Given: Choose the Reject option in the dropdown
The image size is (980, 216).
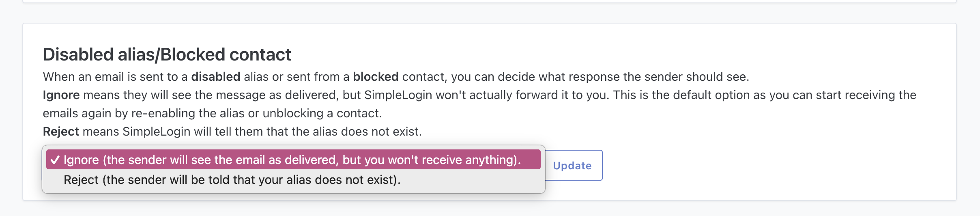Looking at the screenshot, I should [x=232, y=180].
